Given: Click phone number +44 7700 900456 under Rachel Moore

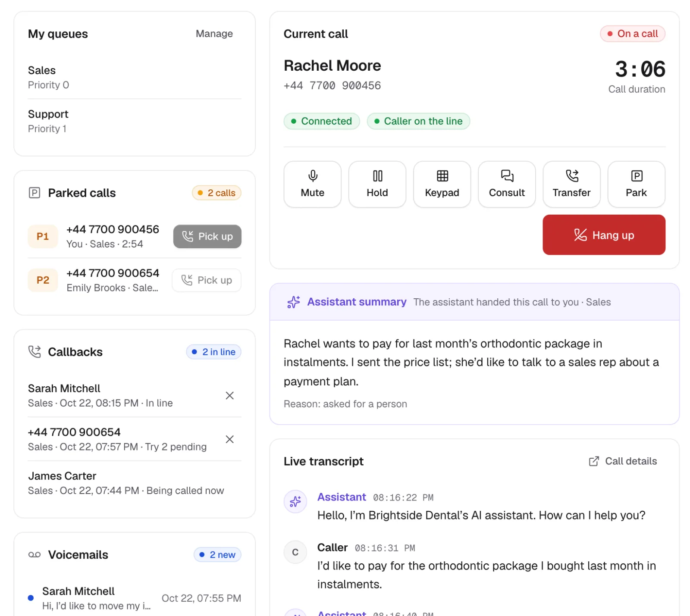Looking at the screenshot, I should coord(332,85).
